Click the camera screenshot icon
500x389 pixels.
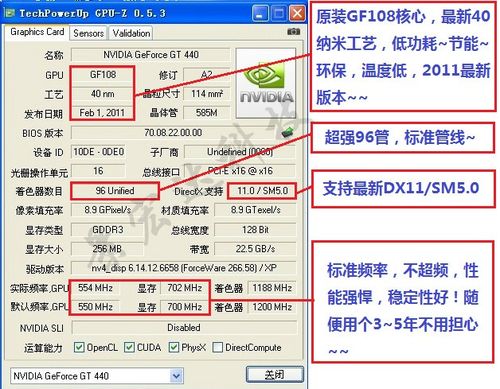[293, 32]
